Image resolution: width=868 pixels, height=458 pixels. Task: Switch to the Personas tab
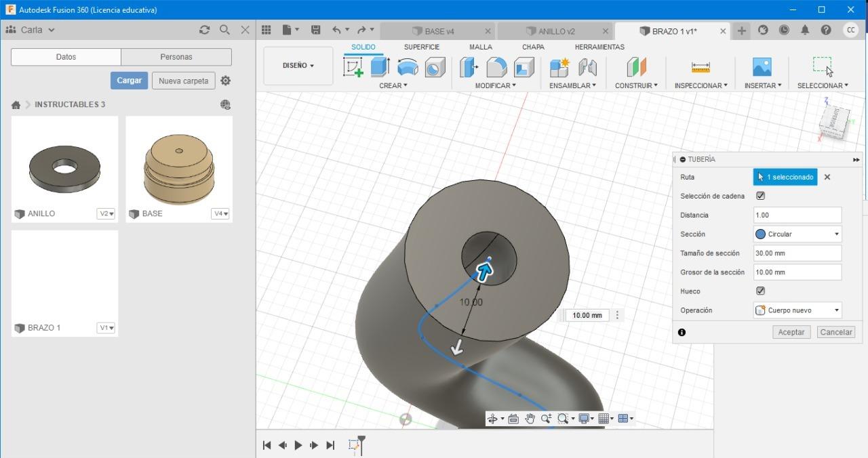click(176, 57)
